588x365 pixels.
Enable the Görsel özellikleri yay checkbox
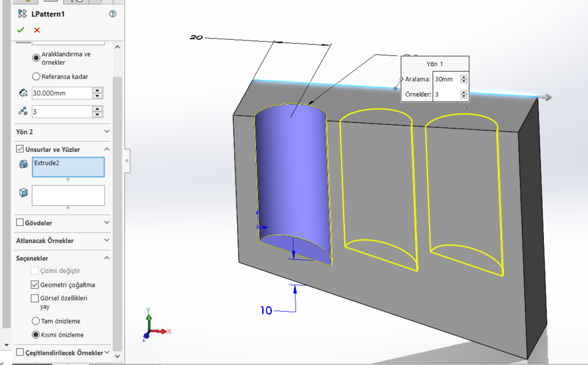[35, 298]
